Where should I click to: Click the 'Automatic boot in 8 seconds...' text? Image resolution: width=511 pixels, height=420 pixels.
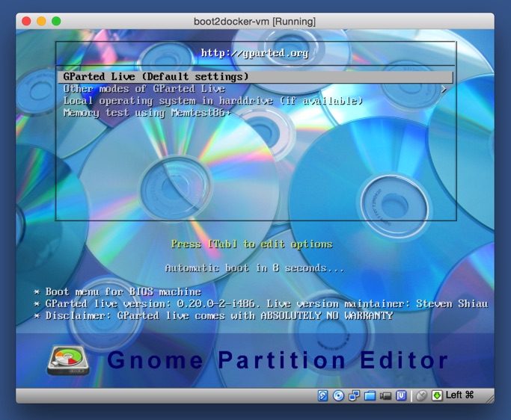point(254,268)
